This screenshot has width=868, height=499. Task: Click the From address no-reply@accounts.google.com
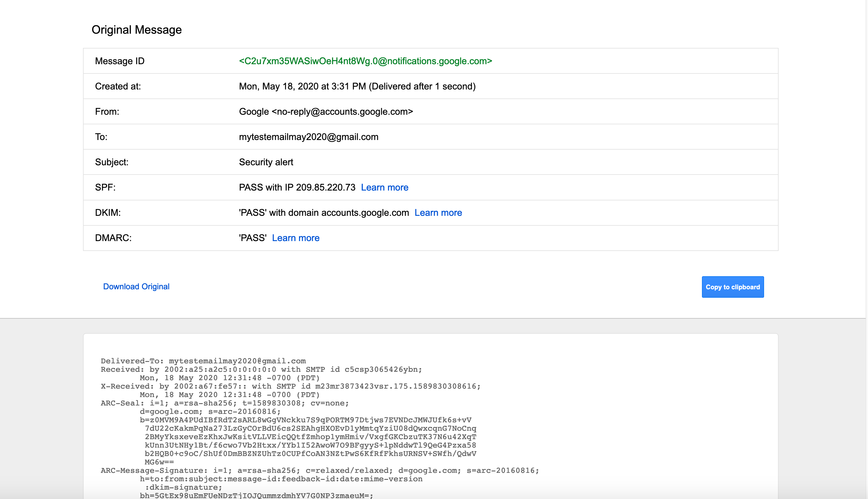click(x=326, y=111)
